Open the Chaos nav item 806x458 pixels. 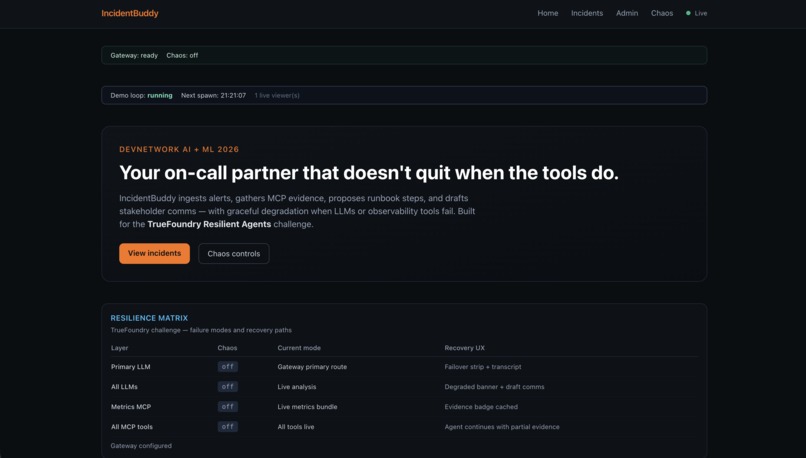(662, 13)
